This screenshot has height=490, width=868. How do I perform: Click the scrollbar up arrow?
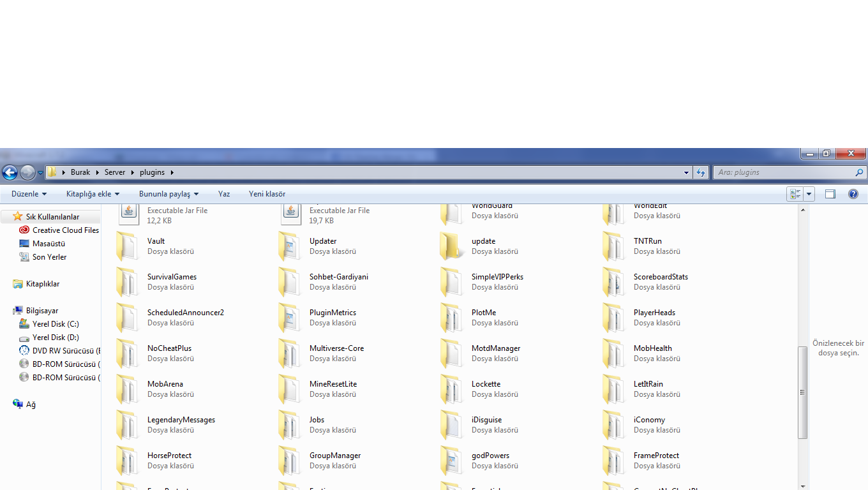pyautogui.click(x=803, y=209)
